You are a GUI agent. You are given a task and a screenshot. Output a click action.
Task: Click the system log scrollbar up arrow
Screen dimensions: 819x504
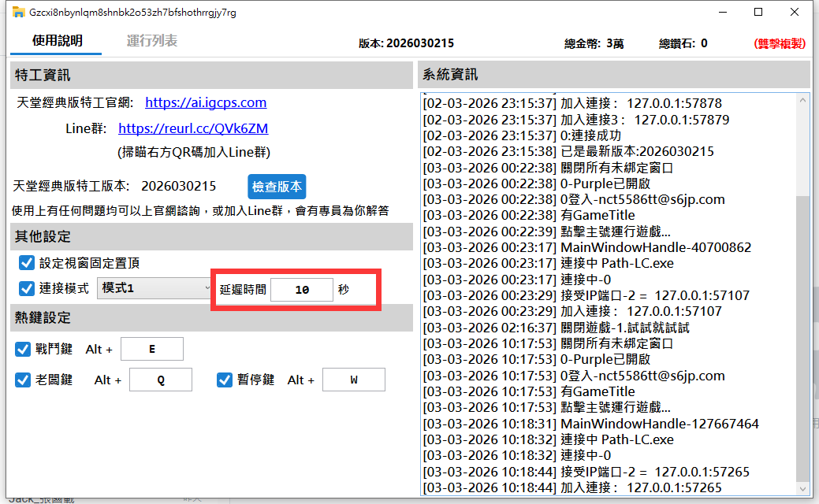(802, 100)
